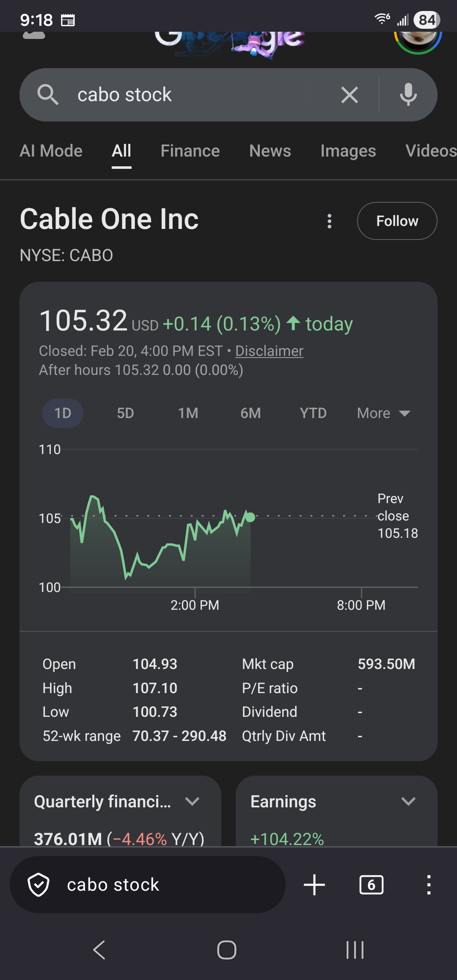This screenshot has width=457, height=980.
Task: Clear the search box with the X icon
Action: click(350, 95)
